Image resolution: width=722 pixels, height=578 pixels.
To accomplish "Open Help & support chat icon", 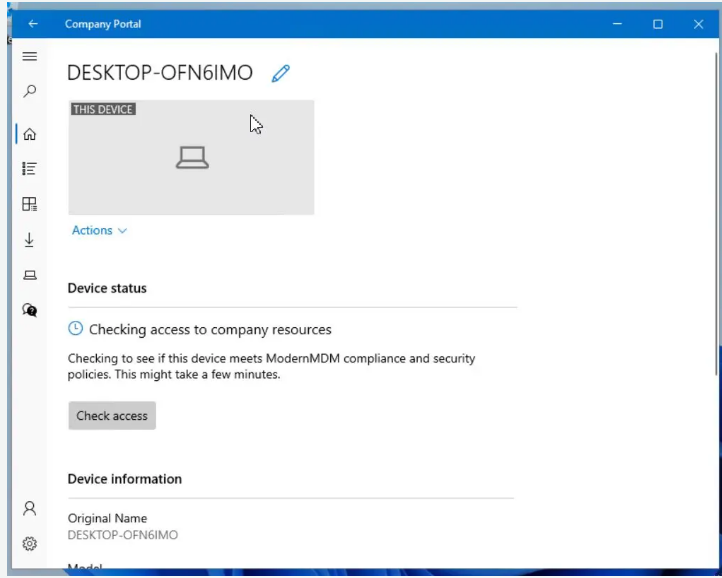I will 29,310.
